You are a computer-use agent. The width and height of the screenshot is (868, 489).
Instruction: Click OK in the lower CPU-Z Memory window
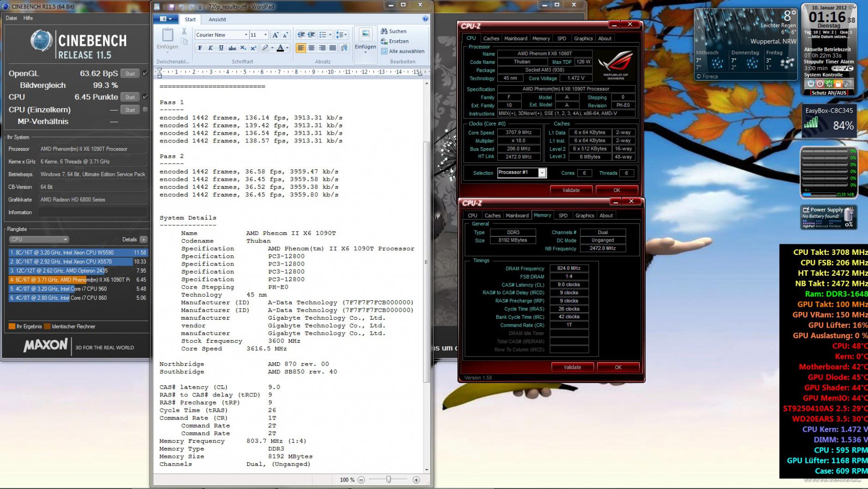[618, 367]
